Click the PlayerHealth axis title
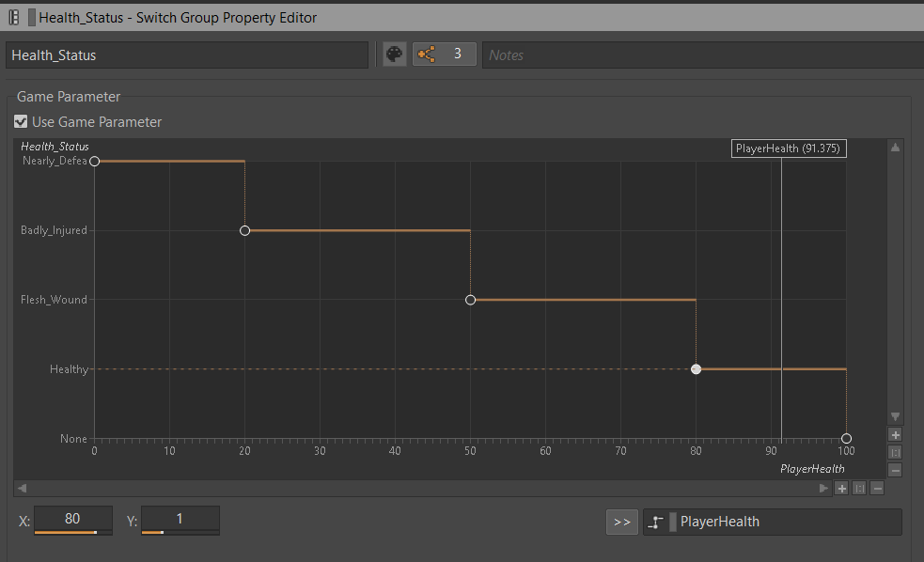The height and width of the screenshot is (562, 924). pyautogui.click(x=812, y=469)
